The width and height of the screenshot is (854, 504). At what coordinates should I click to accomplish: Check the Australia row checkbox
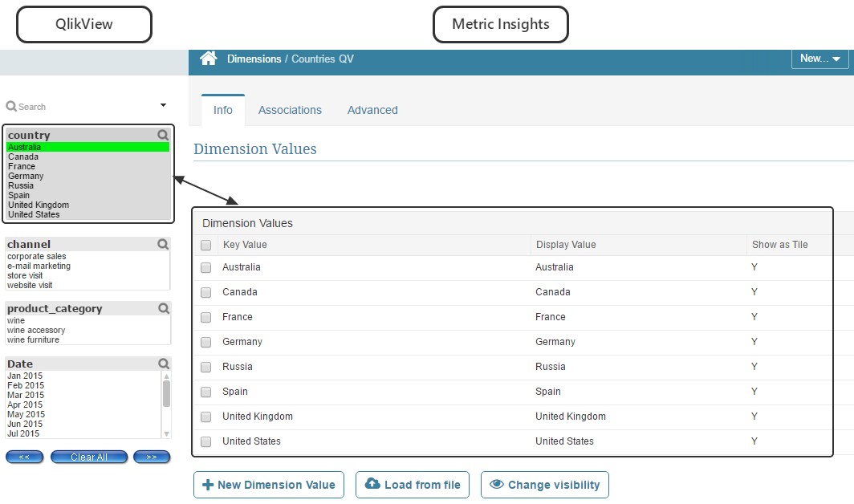[206, 267]
